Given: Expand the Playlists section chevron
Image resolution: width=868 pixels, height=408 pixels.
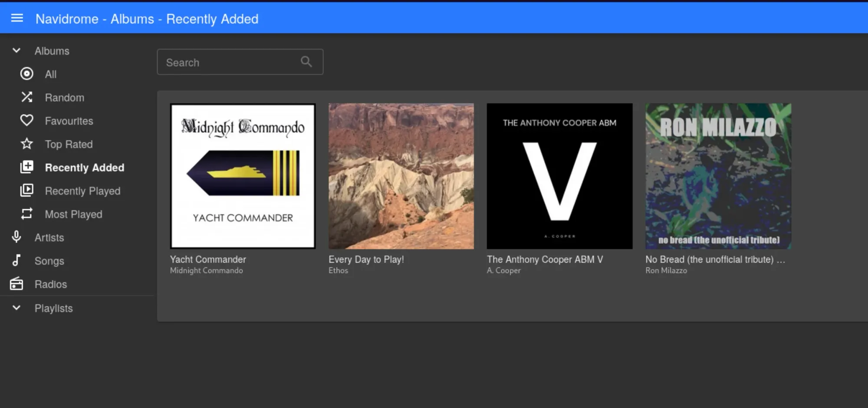Looking at the screenshot, I should click(16, 308).
